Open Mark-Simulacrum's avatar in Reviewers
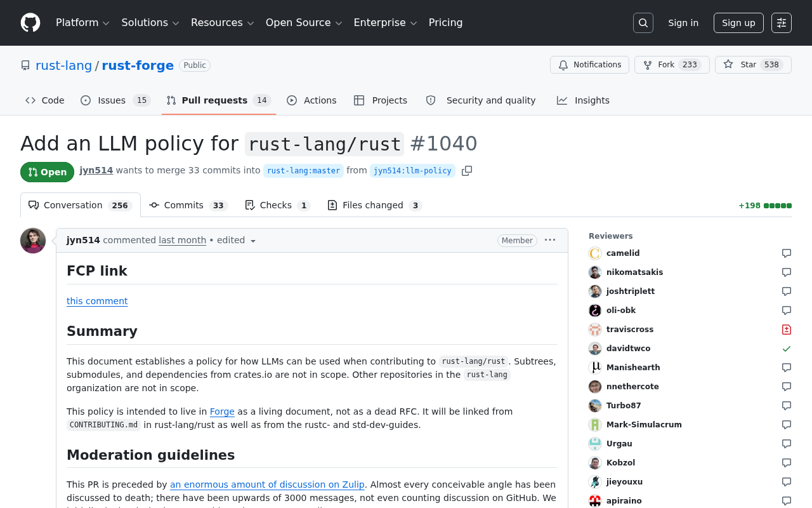812x508 pixels. pos(595,425)
